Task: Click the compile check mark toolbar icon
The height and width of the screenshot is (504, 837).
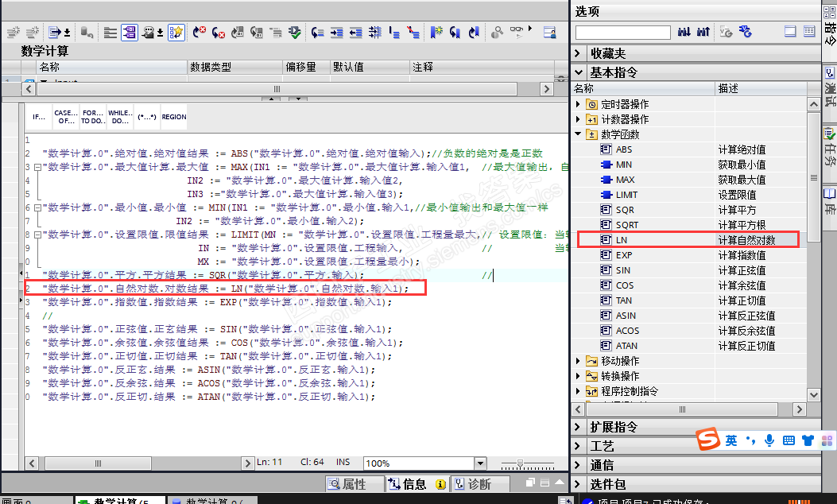Action: pos(295,33)
